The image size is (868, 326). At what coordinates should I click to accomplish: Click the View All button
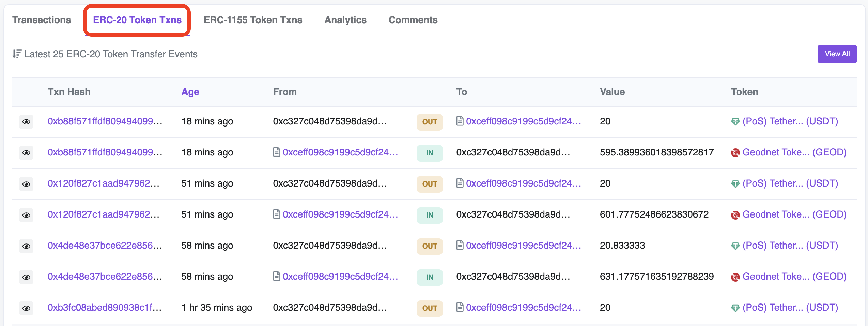click(837, 54)
